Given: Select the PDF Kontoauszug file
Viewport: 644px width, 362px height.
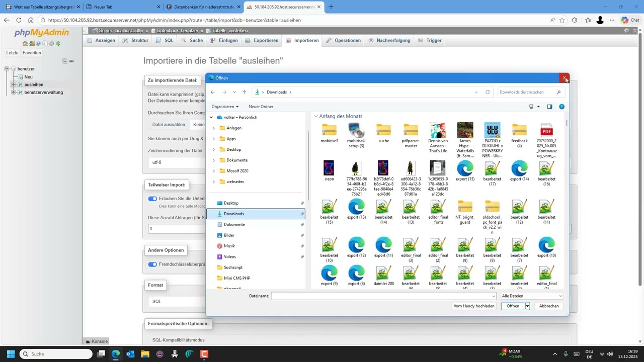Looking at the screenshot, I should point(546,140).
